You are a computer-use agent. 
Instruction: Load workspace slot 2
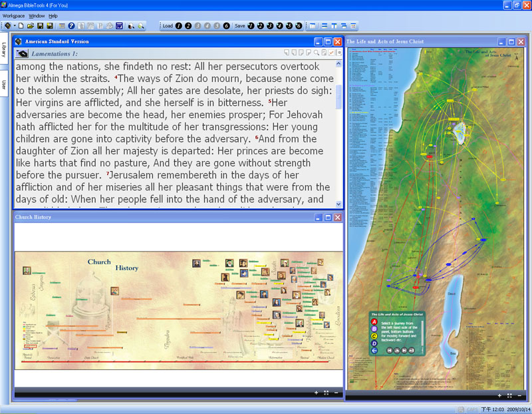[x=188, y=26]
